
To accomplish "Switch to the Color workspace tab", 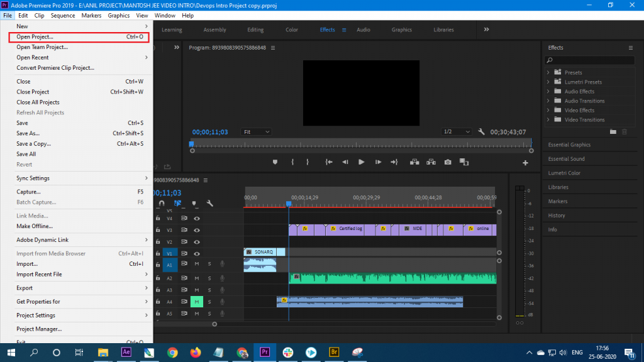I will (292, 30).
